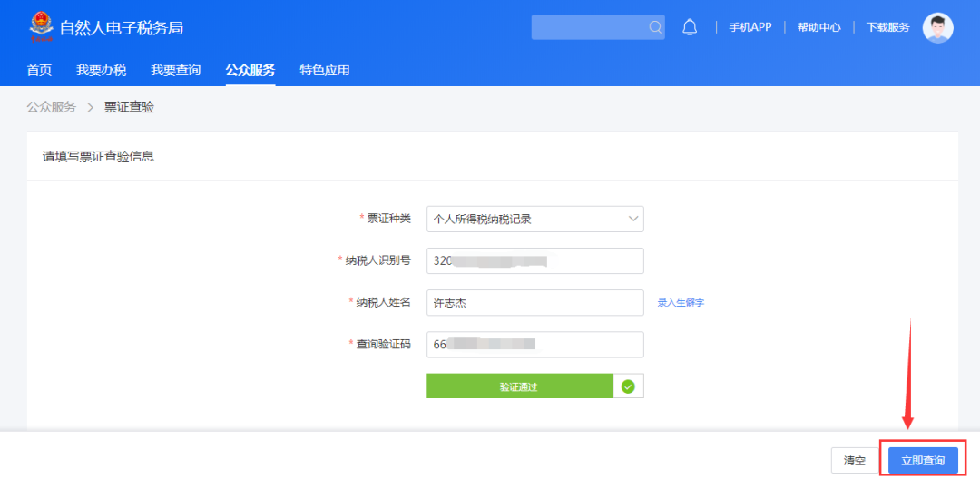Go to 首页 tab

click(39, 70)
